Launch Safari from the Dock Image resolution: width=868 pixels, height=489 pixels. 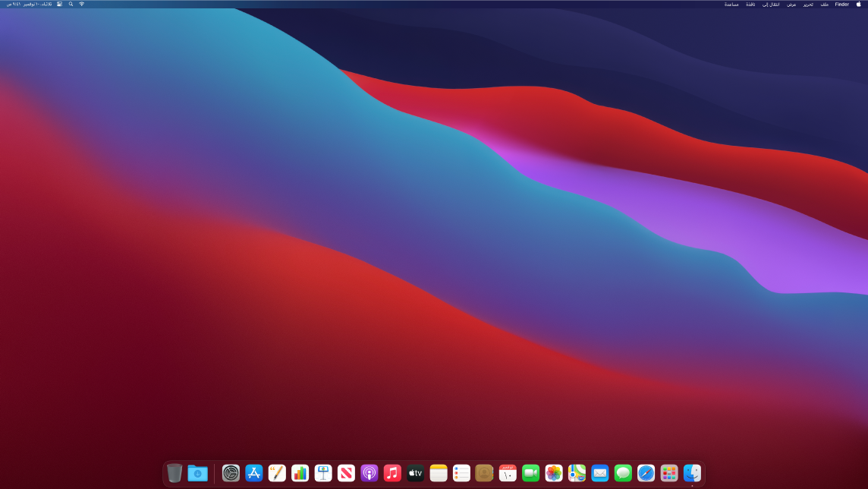pyautogui.click(x=646, y=473)
